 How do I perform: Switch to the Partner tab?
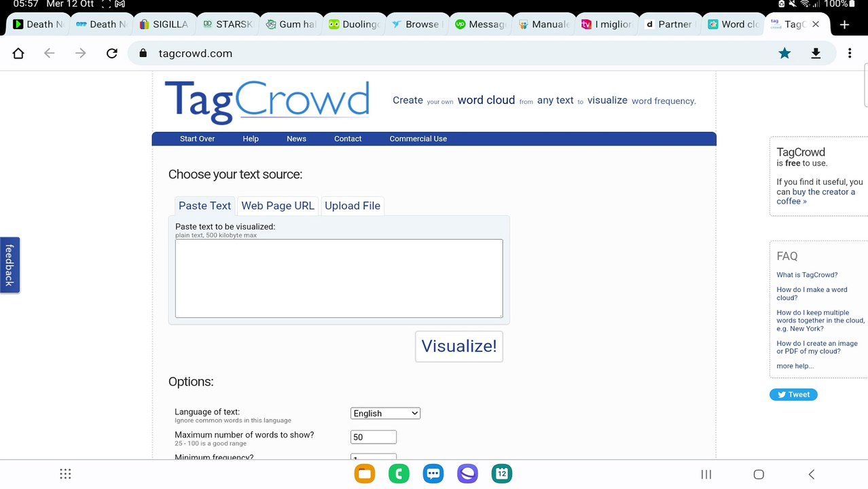pos(670,24)
